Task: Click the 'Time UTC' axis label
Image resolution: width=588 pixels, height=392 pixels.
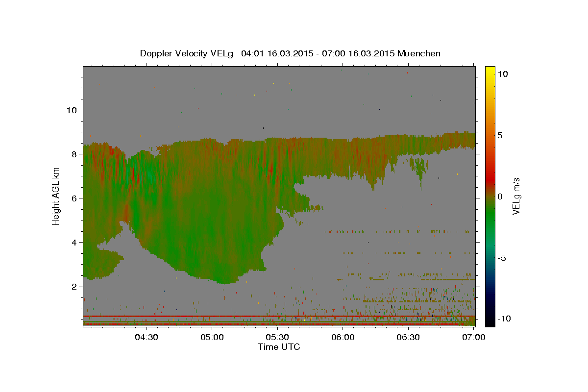Action: point(279,347)
